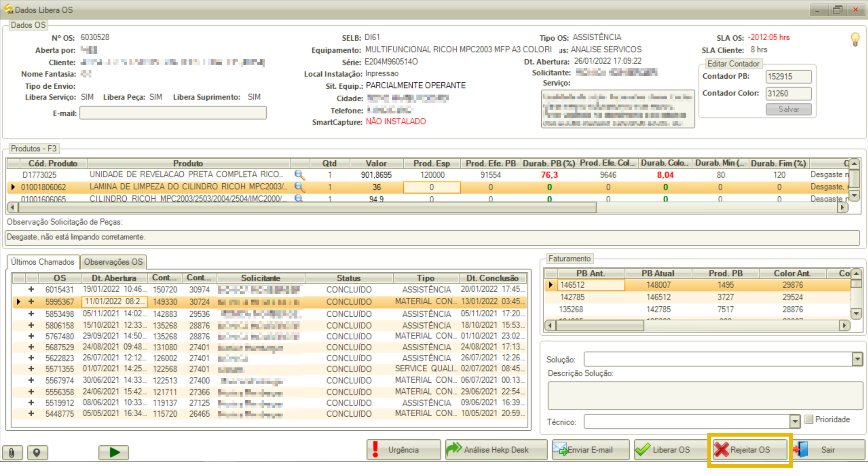868x476 pixels.
Task: Expand row for OS 5995367
Action: pos(31,301)
